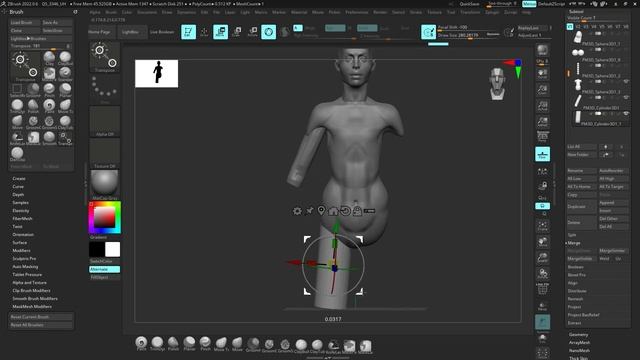Click the right-shelf Move view icon
This screenshot has width=640, height=360.
tap(542, 242)
